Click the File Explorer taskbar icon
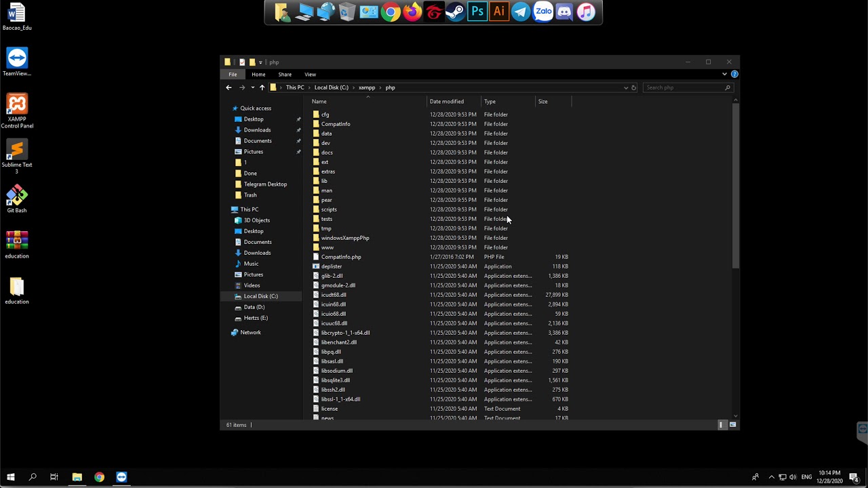 77,477
